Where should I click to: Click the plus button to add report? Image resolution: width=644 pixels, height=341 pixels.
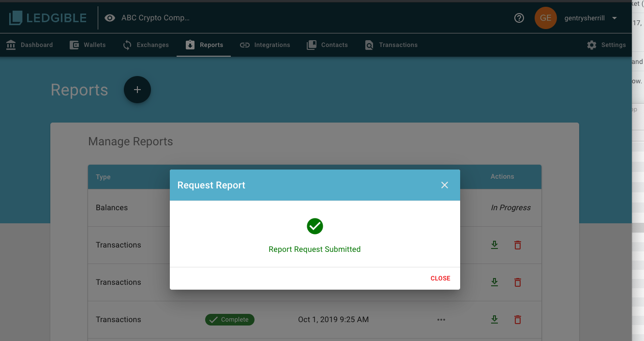pos(137,90)
